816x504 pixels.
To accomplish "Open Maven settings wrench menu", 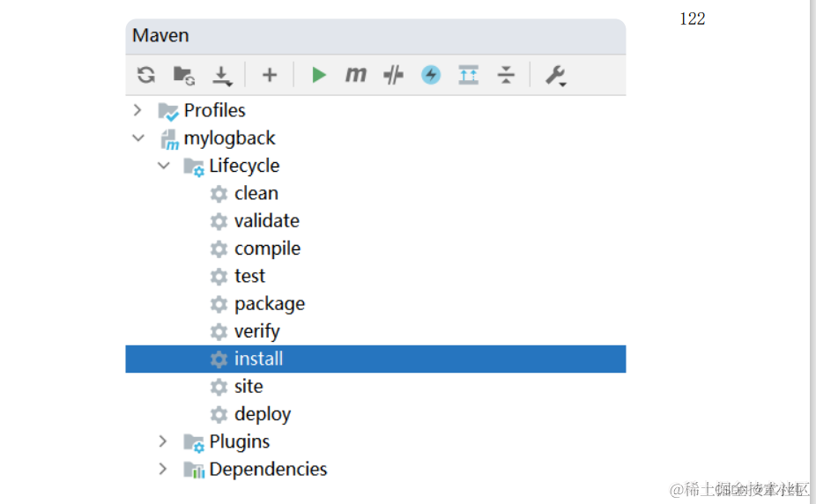I will click(556, 76).
